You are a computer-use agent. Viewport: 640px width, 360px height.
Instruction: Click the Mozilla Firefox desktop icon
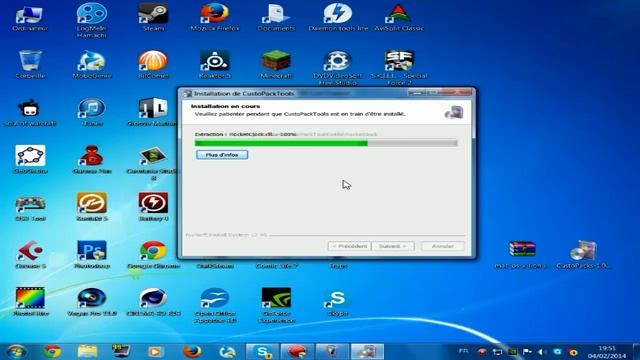click(x=215, y=17)
